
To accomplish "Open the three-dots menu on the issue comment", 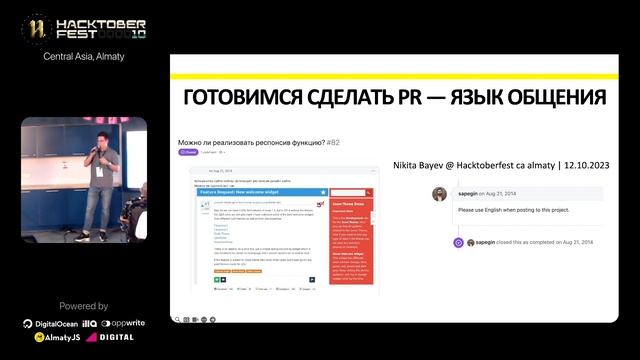I will (x=373, y=171).
